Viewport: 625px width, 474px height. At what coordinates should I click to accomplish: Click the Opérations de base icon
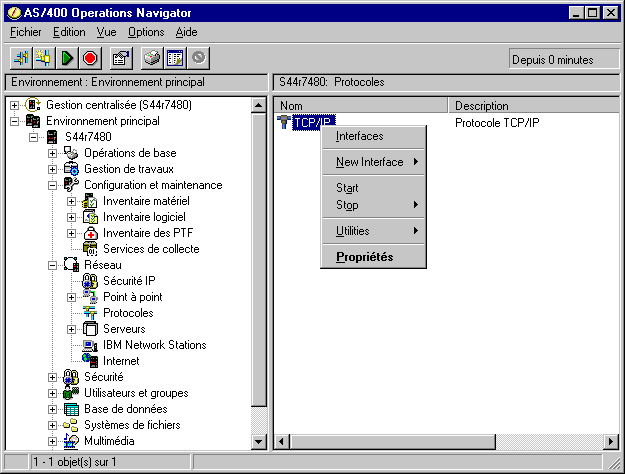coord(71,153)
